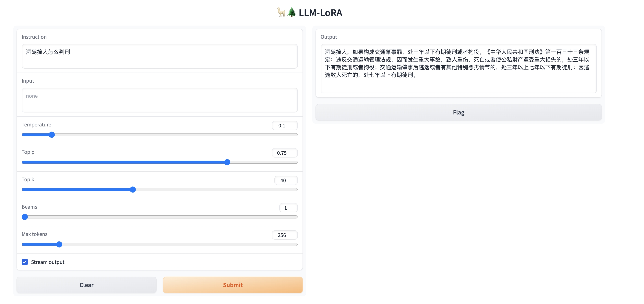644x304 pixels.
Task: Click the llama emoji in title
Action: [x=281, y=12]
